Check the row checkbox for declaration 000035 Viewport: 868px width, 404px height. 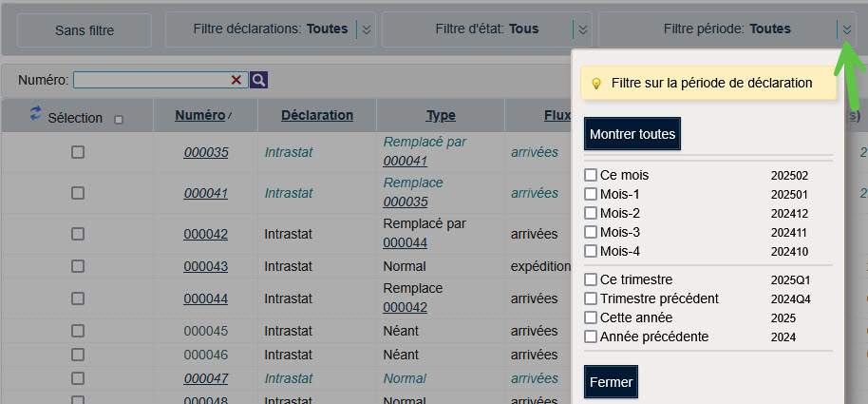78,152
